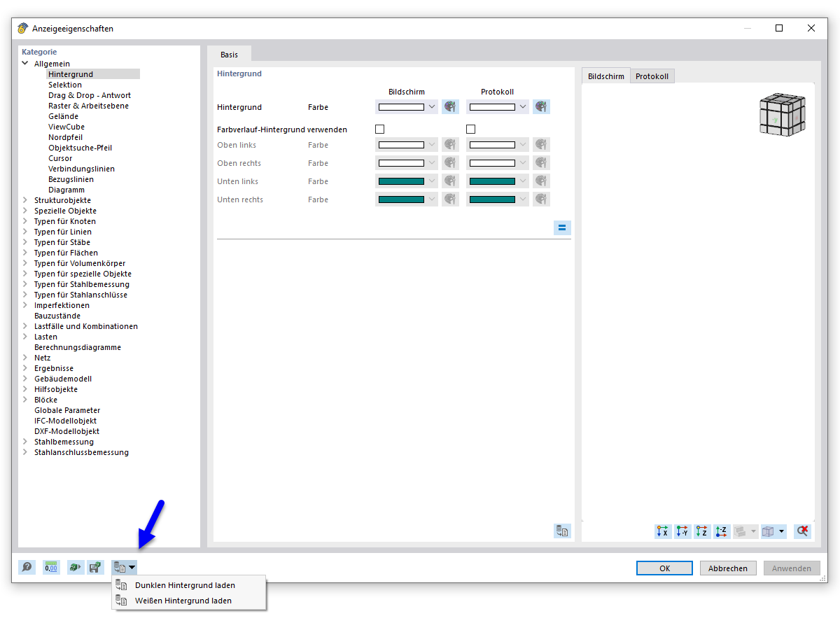Screen dimensions: 840x630
Task: Click the decimal places 0.00 icon
Action: click(51, 567)
